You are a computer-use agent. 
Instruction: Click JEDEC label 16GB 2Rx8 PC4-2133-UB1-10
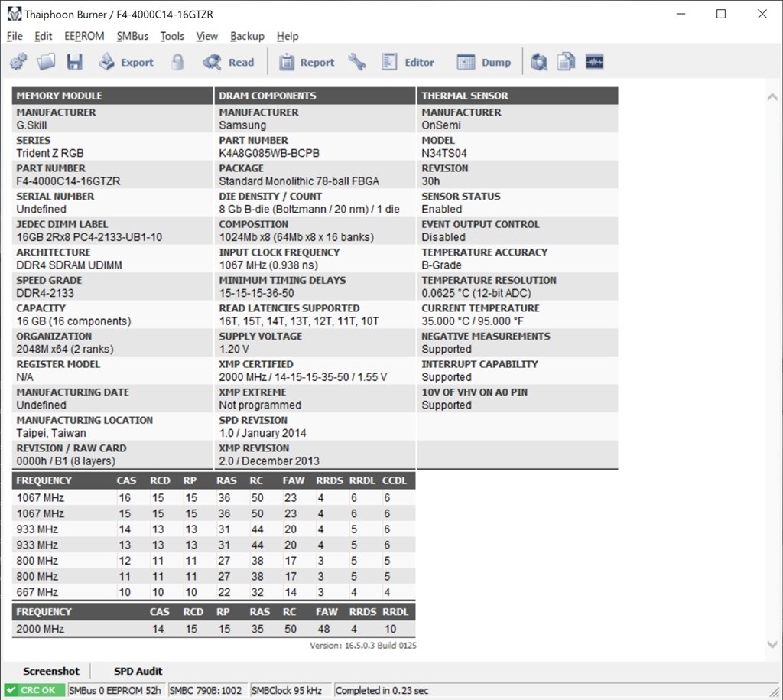pyautogui.click(x=89, y=237)
